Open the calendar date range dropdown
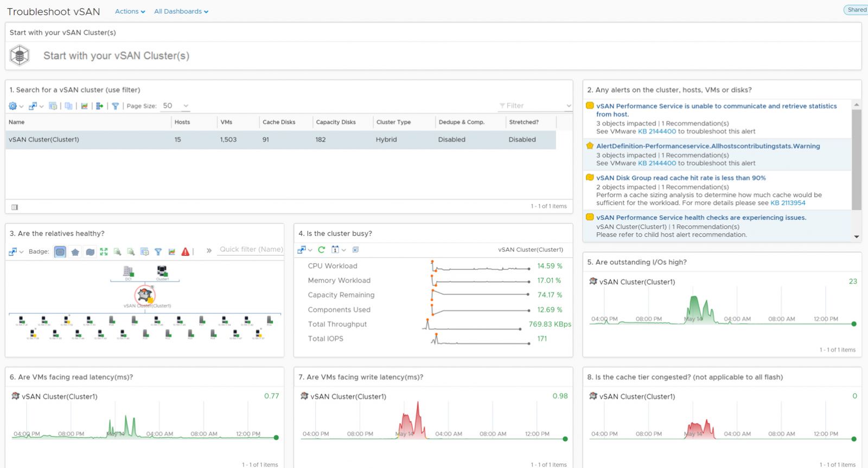This screenshot has height=468, width=868. coord(339,250)
